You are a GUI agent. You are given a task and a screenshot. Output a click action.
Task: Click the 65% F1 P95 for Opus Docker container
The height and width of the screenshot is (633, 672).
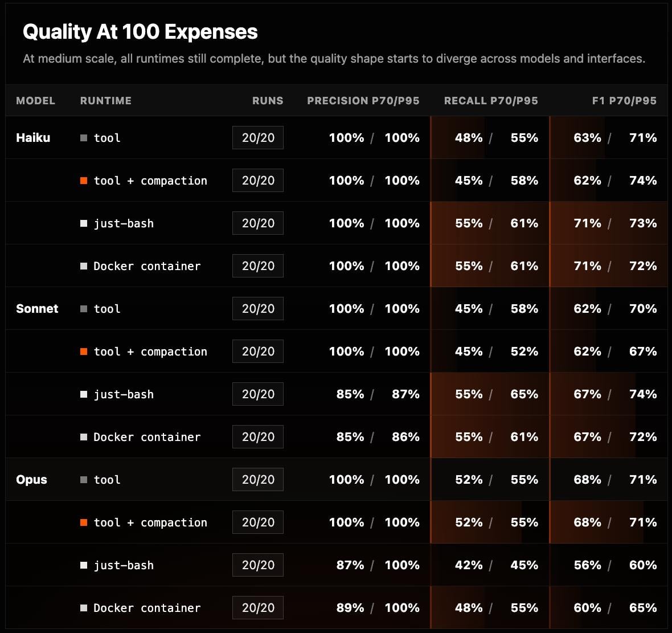click(643, 608)
